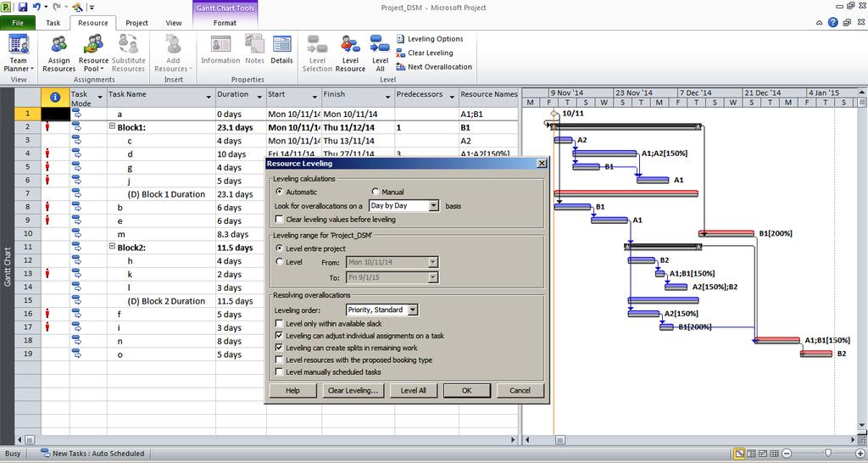Click Add Resources icon
The width and height of the screenshot is (868, 463).
coord(173,53)
